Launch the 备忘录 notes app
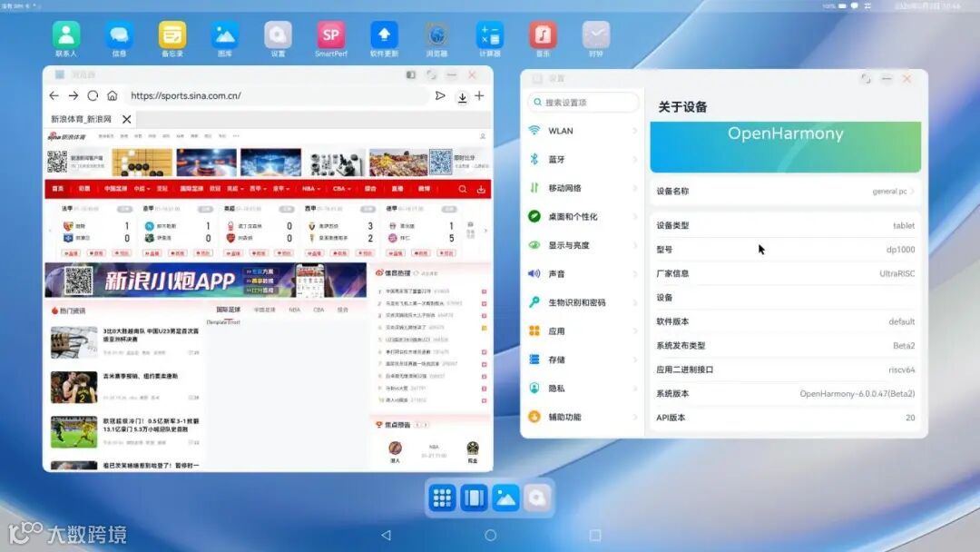Viewport: 980px width, 552px height. pyautogui.click(x=171, y=34)
